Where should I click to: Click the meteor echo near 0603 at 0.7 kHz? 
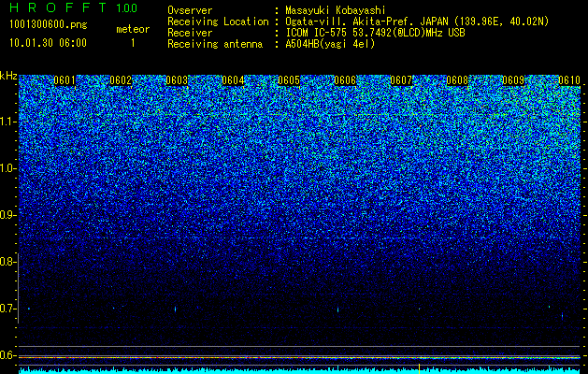pos(175,309)
